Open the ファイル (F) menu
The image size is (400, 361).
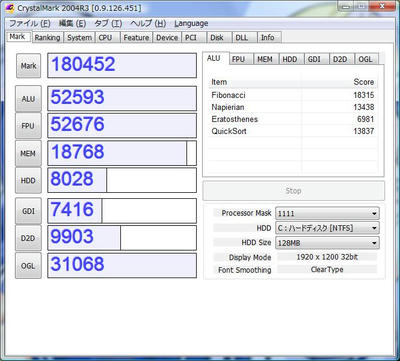(30, 24)
